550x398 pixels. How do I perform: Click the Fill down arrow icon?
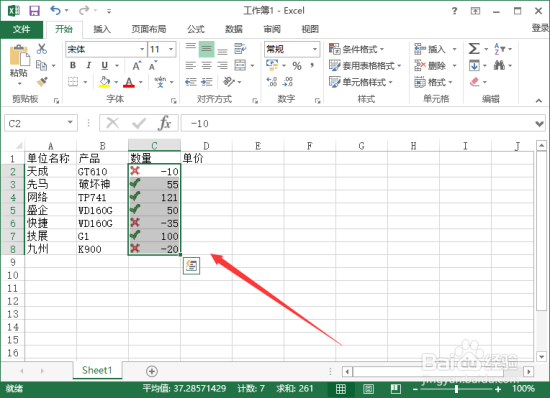coord(474,65)
